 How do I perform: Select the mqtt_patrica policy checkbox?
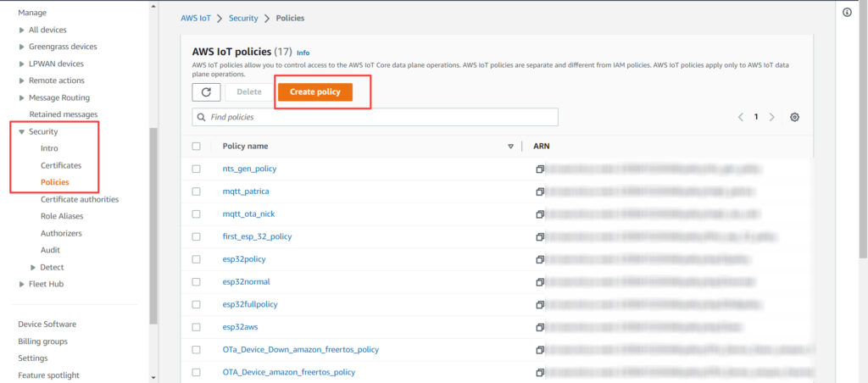pos(197,191)
